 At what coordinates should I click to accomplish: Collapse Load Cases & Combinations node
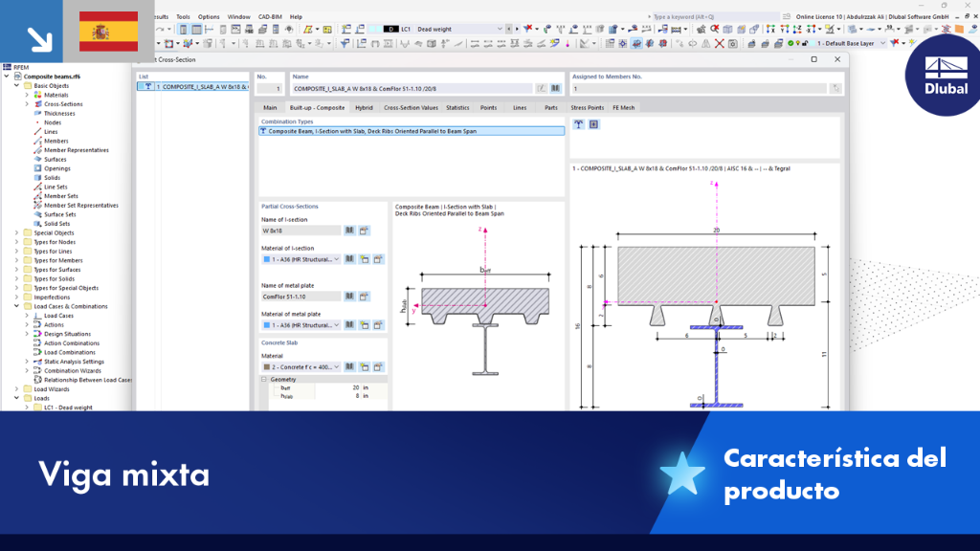[x=17, y=306]
